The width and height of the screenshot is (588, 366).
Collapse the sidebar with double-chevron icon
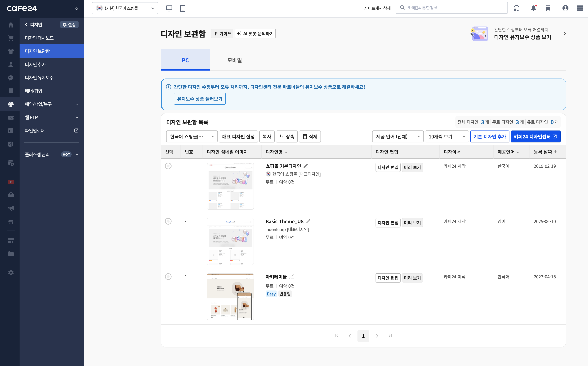click(77, 8)
